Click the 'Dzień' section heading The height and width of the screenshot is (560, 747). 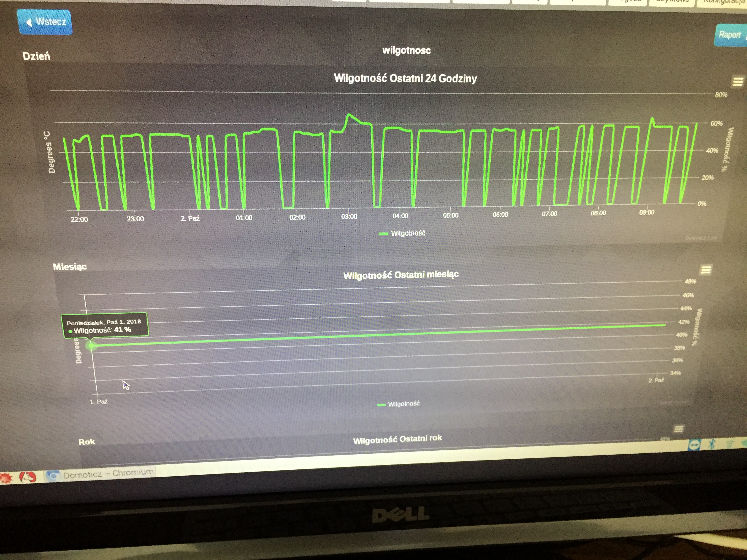tap(36, 56)
